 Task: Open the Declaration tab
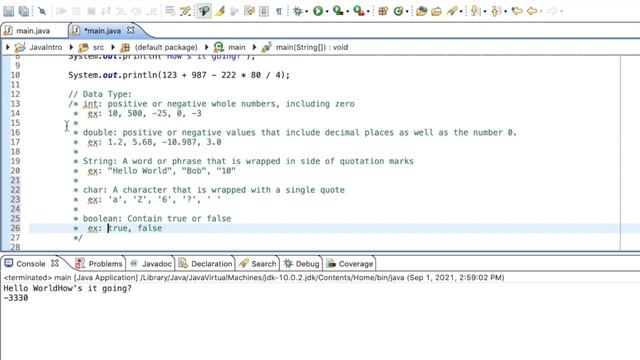click(x=211, y=264)
